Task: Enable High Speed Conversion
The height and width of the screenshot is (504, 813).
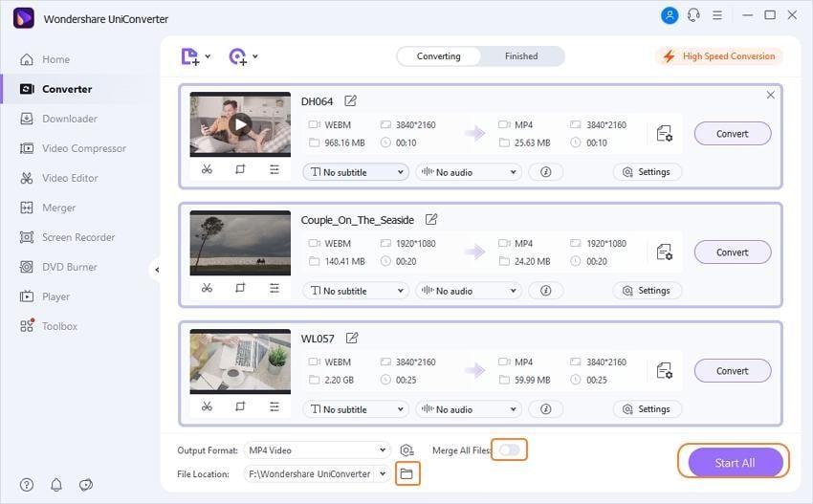Action: coord(719,56)
